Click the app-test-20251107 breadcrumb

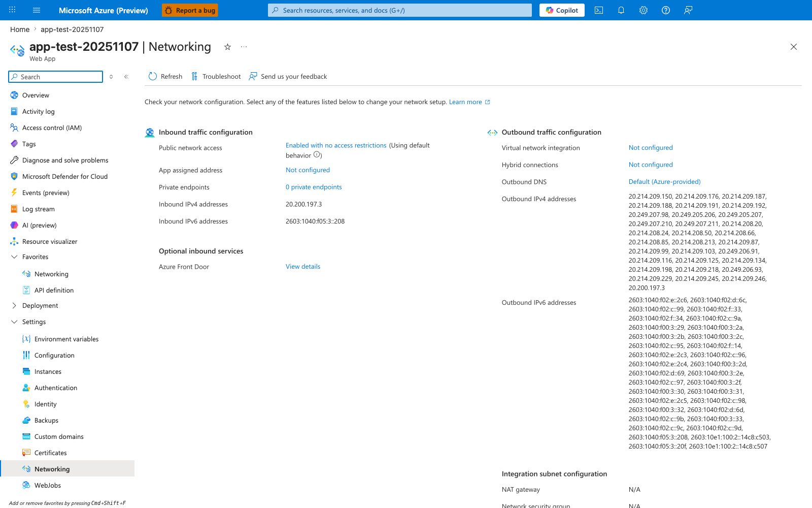(x=72, y=29)
